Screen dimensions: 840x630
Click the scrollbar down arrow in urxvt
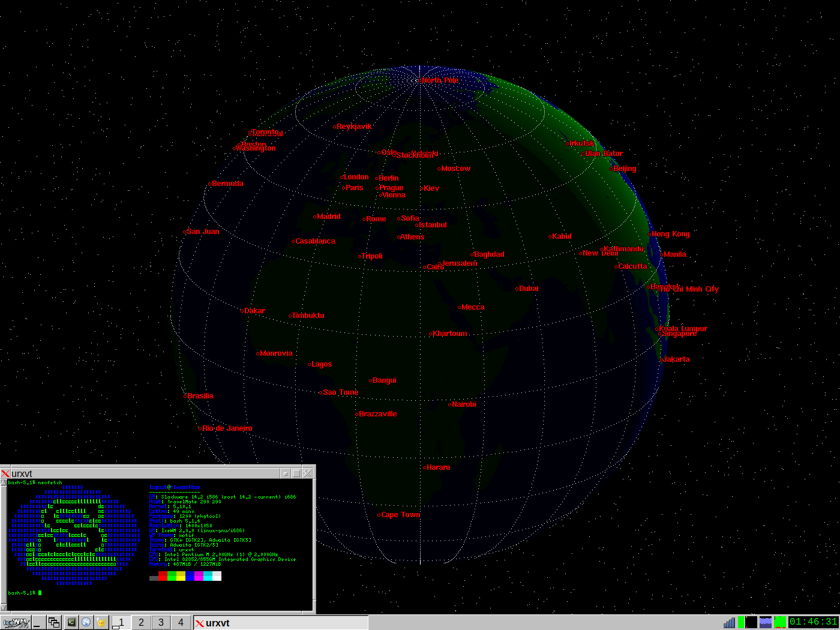point(4,607)
